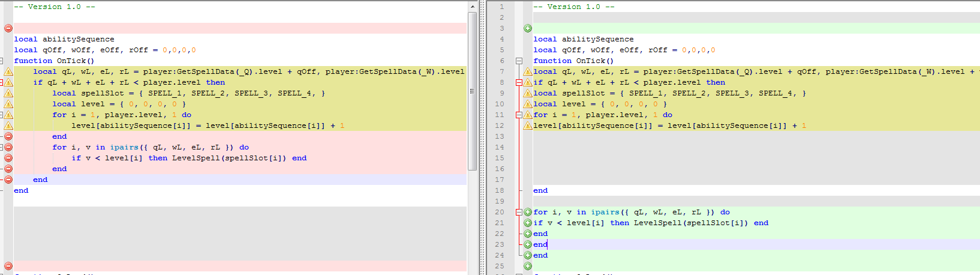Viewport: 980px width, 275px height.
Task: Click line number 18 in the right pane
Action: [x=500, y=190]
